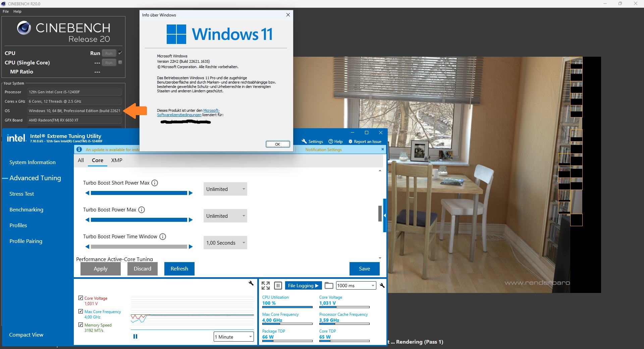644x349 pixels.
Task: Toggle CPU Single Core checkbox in Cinebench
Action: pos(120,62)
